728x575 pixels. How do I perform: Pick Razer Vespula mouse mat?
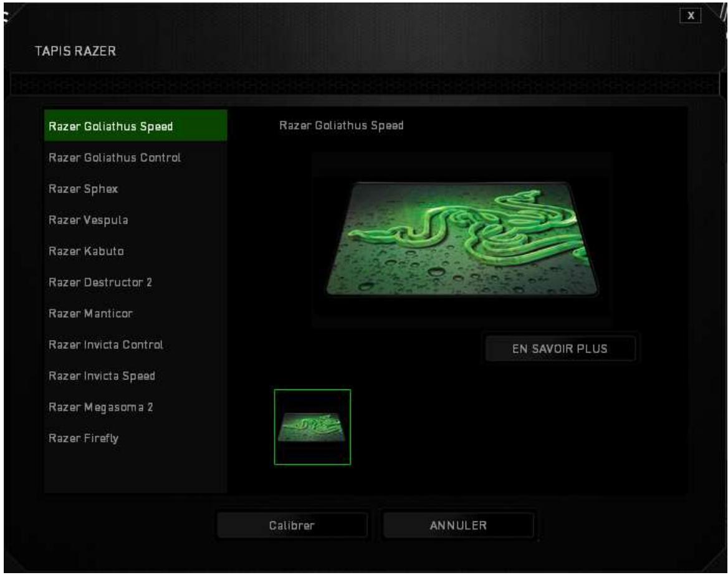(136, 219)
